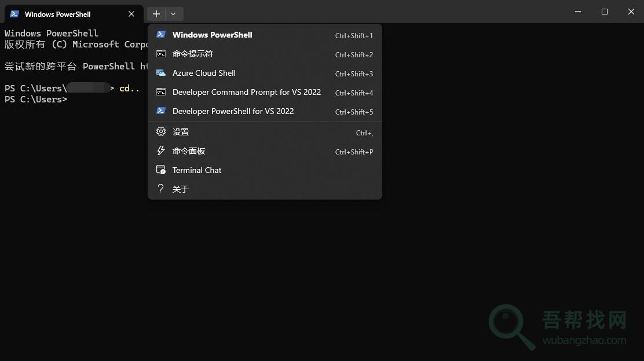Open Developer Command Prompt for VS 2022
The height and width of the screenshot is (361, 644).
(246, 92)
